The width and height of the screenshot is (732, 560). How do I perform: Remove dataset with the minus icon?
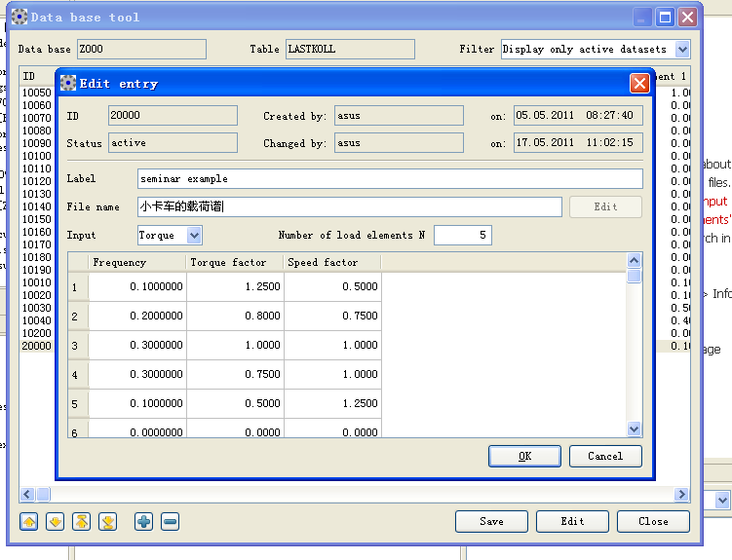click(x=171, y=522)
